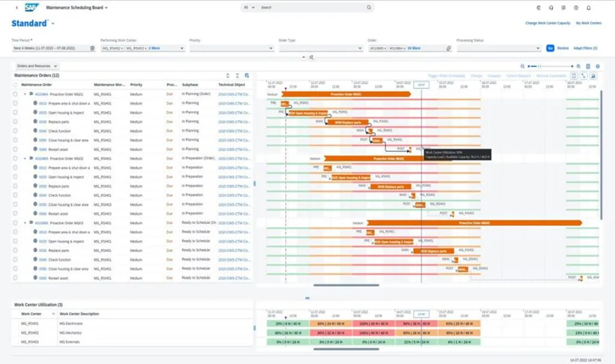
Task: Collapse the filter header using up chevron
Action: [x=303, y=57]
